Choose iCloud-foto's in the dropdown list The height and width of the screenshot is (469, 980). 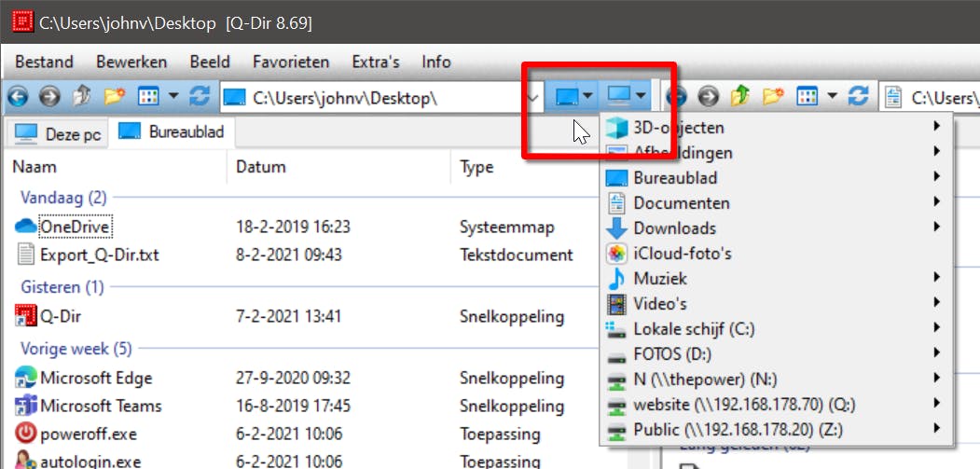[x=776, y=254]
